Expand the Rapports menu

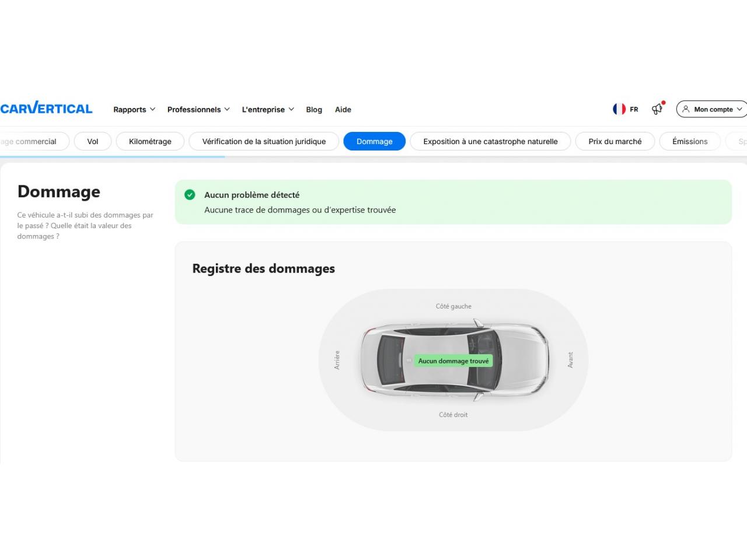coord(134,110)
